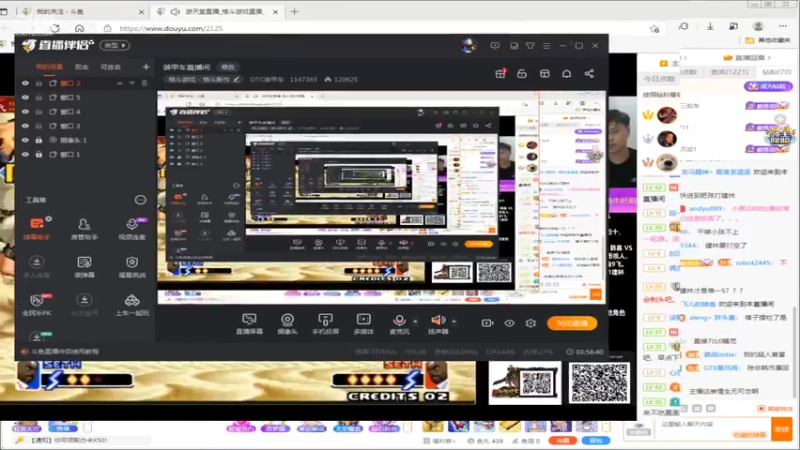
Task: Open the mode switch pill next to logo
Action: click(115, 45)
